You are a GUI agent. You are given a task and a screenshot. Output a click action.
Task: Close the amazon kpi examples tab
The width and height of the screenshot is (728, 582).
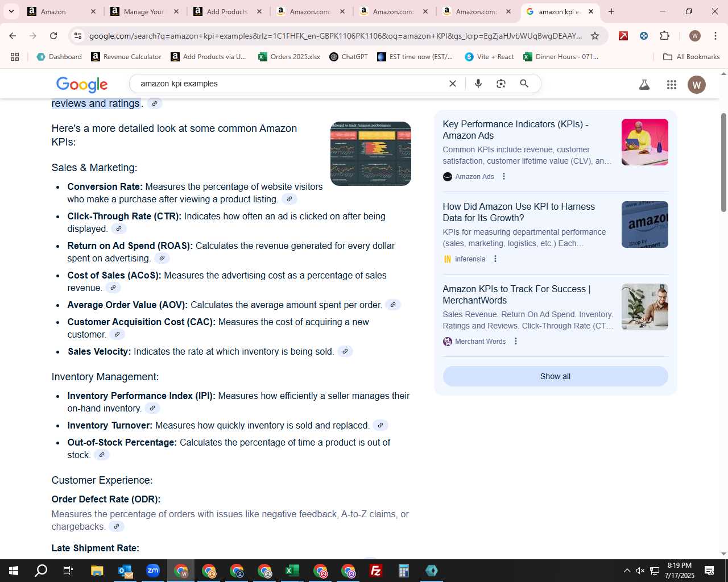point(591,11)
